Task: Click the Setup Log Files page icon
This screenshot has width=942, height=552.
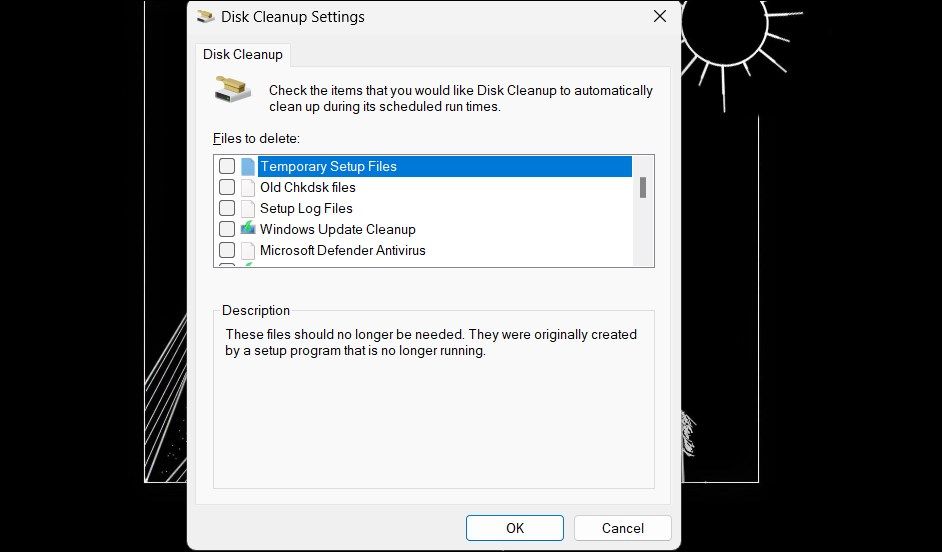Action: point(248,208)
